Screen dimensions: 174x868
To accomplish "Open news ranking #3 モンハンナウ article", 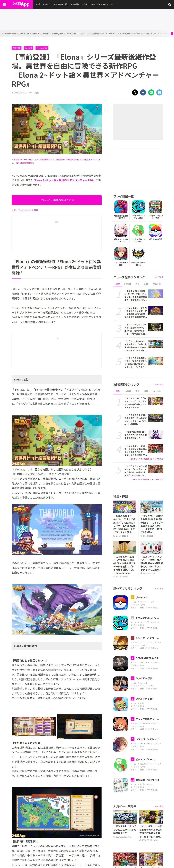I will click(x=138, y=329).
